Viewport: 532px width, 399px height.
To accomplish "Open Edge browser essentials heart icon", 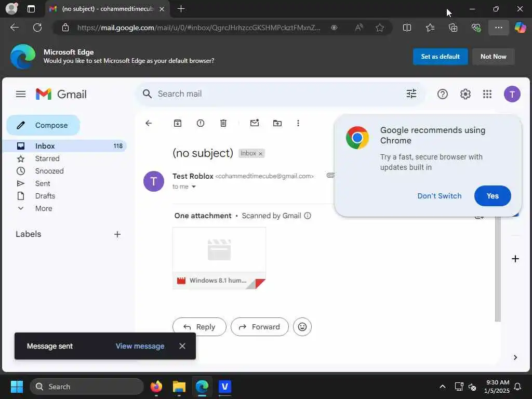I will click(476, 28).
